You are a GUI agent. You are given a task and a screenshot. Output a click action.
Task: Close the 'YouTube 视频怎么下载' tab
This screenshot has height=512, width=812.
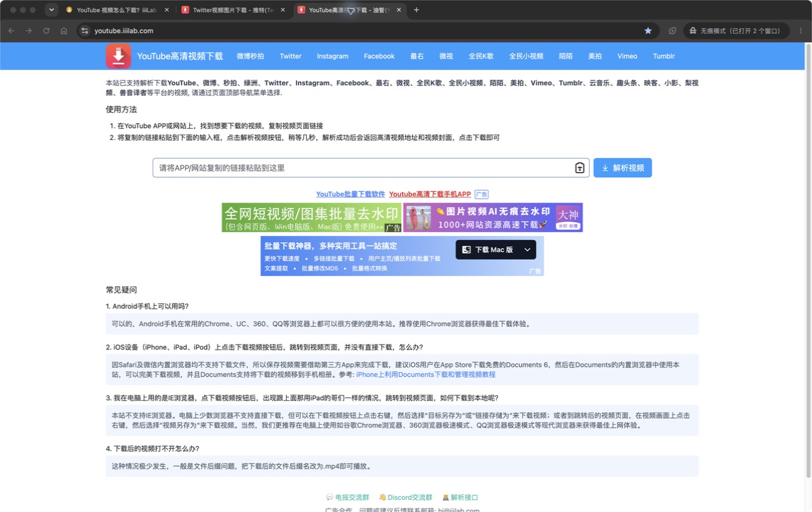pyautogui.click(x=167, y=10)
